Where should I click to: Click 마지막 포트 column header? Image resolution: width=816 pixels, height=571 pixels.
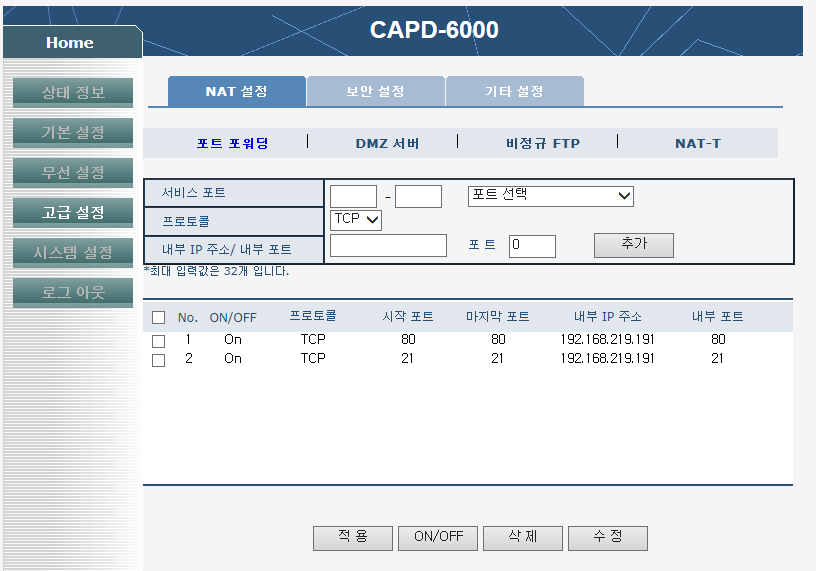point(498,316)
